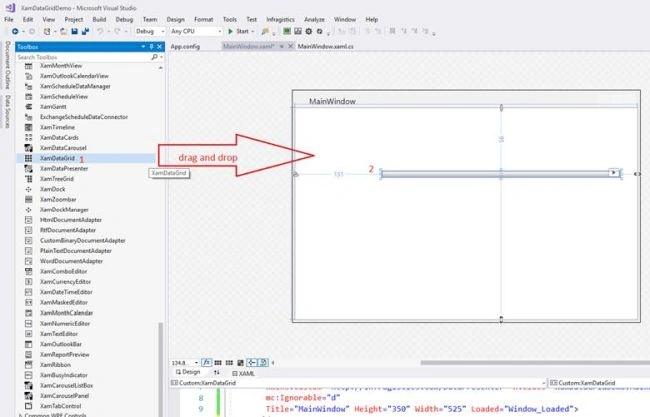Image resolution: width=650 pixels, height=417 pixels.
Task: Open the Document Outline side tab
Action: (x=7, y=65)
